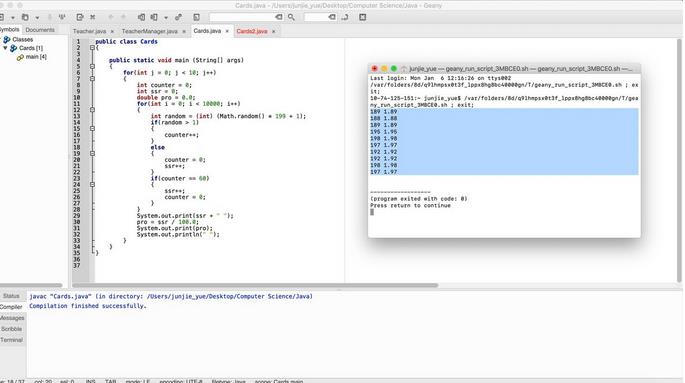Collapse the else-block fold marker on line 19
Image resolution: width=685 pixels, height=383 pixels.
pyautogui.click(x=92, y=153)
